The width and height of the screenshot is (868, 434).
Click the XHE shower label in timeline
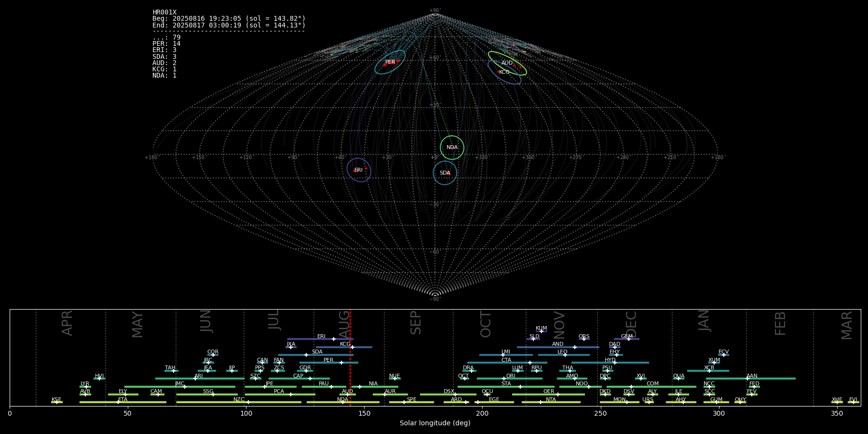pyautogui.click(x=837, y=400)
